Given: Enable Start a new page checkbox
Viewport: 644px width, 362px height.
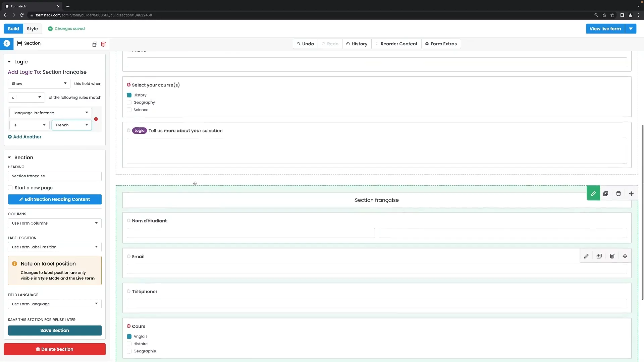Looking at the screenshot, I should (10, 188).
